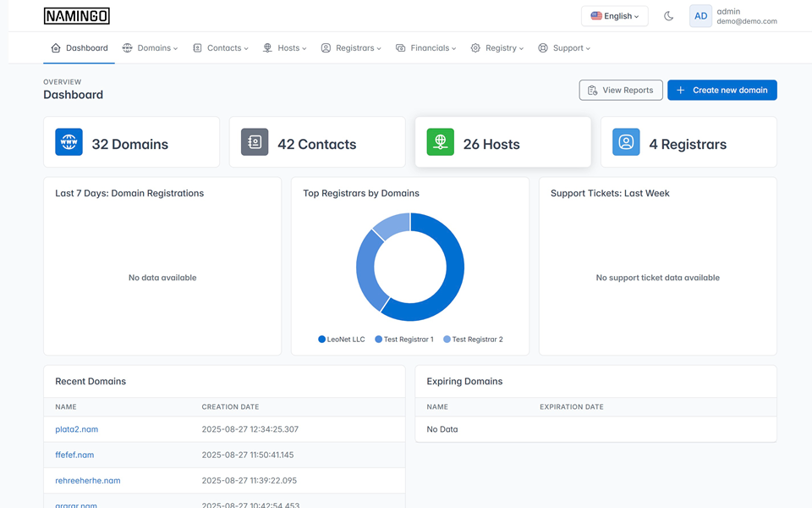Click the Hosts network nav icon
The width and height of the screenshot is (812, 508).
pos(268,47)
